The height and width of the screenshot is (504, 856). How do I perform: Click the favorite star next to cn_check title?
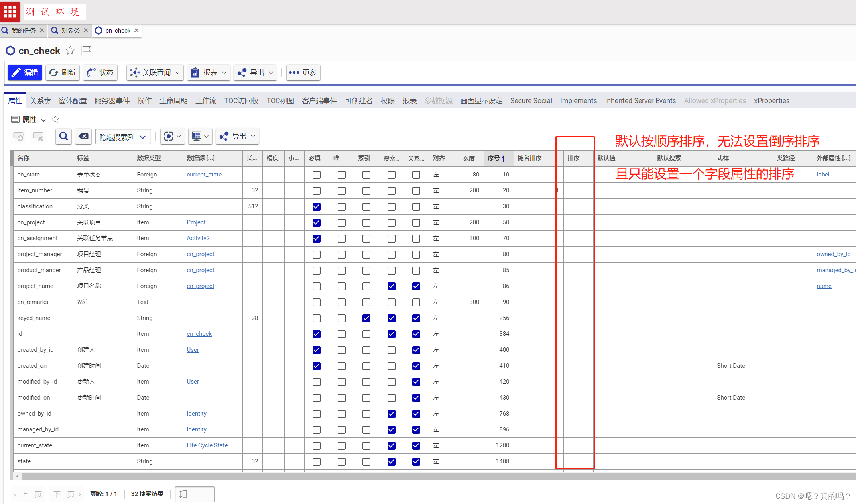click(70, 51)
